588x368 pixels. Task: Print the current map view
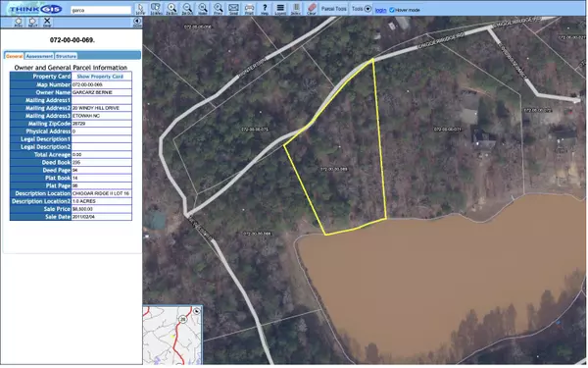[x=249, y=9]
